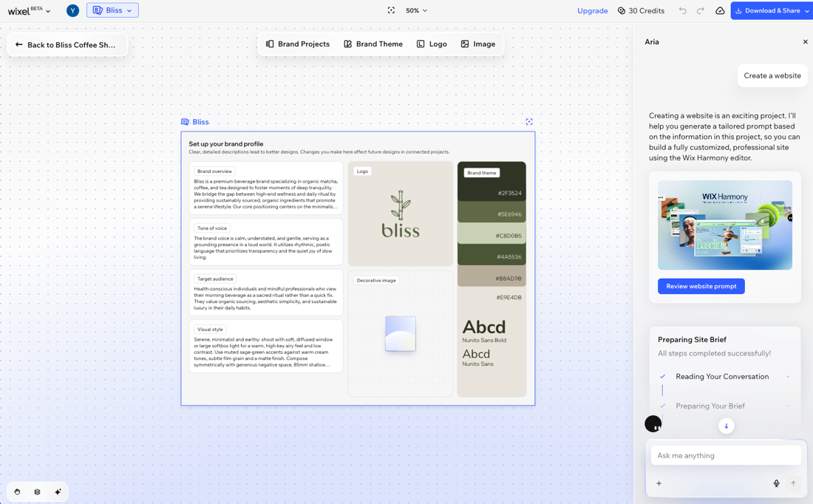
Task: Click the Decorative image label tag
Action: 376,281
